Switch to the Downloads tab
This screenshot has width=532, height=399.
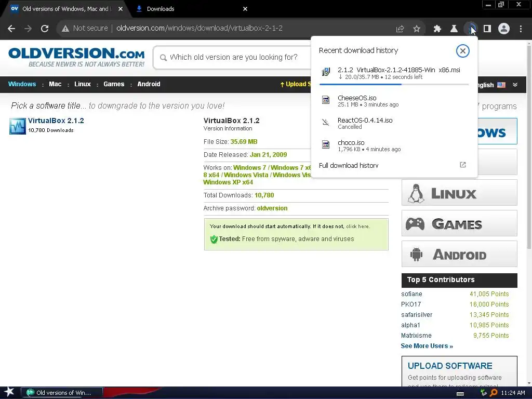coord(192,9)
